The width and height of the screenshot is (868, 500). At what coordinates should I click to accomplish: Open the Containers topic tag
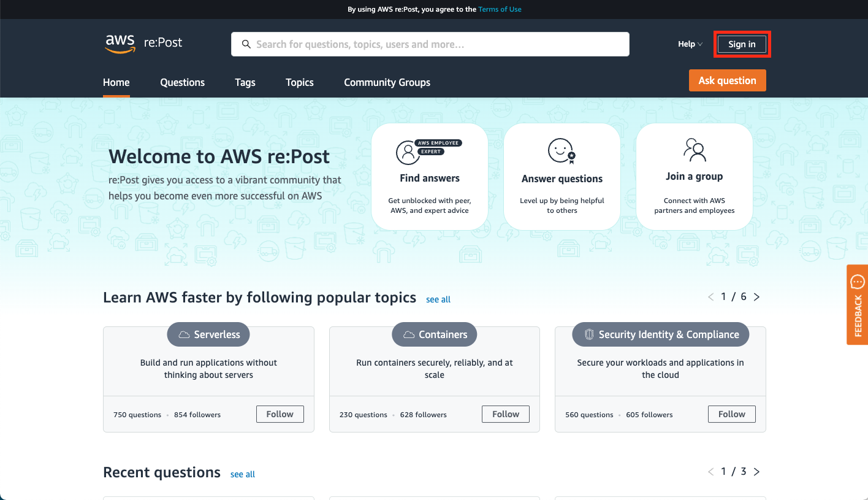[435, 334]
